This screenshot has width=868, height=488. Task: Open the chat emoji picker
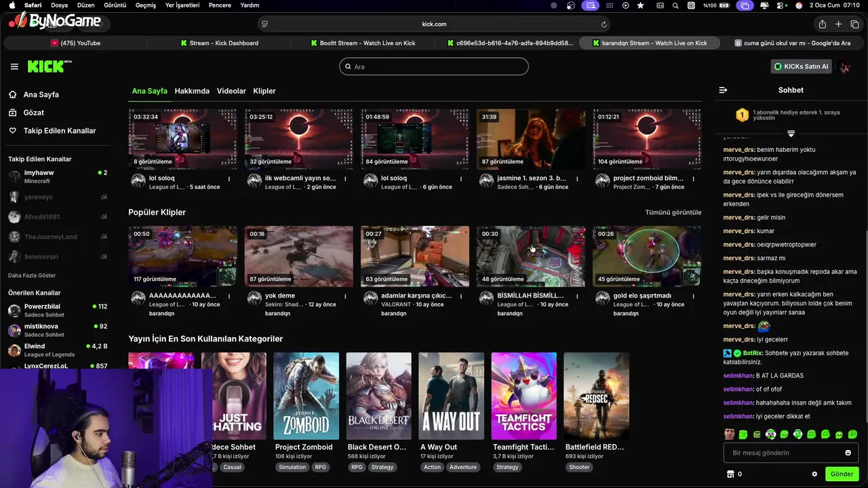[x=848, y=453]
